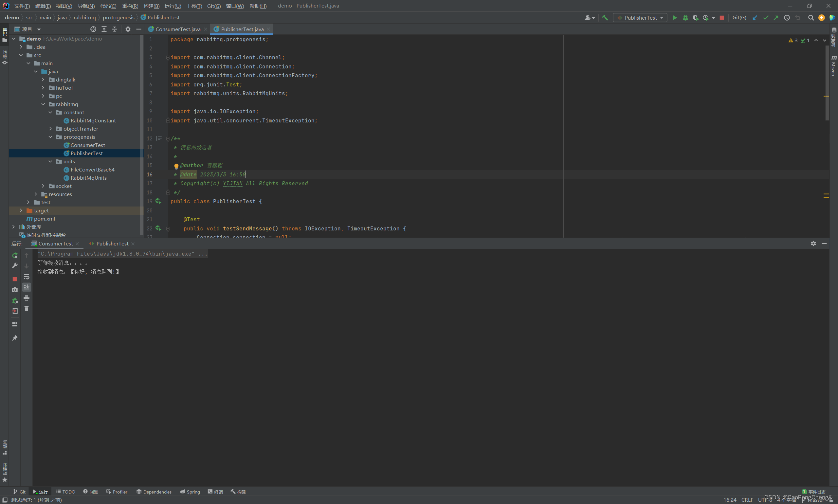Switch to ConsumerTest.java editor tab

[x=178, y=29]
